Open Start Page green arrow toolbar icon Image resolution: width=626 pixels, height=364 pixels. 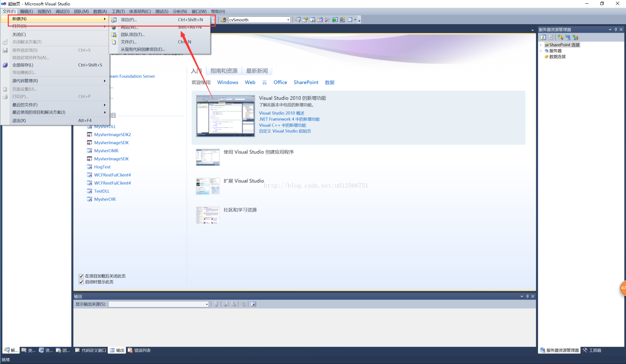(x=335, y=20)
